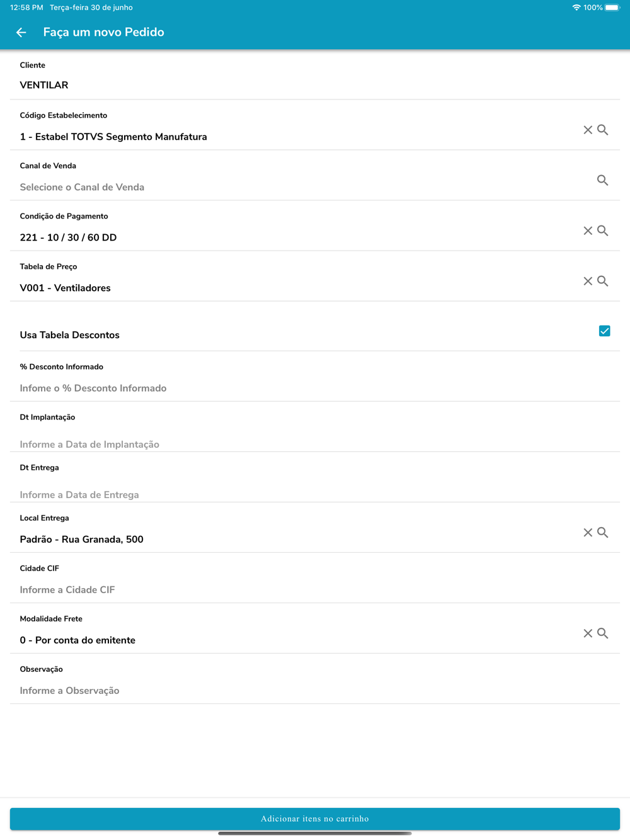This screenshot has width=630, height=840.
Task: Search Tabela de Preço options
Action: [x=603, y=281]
